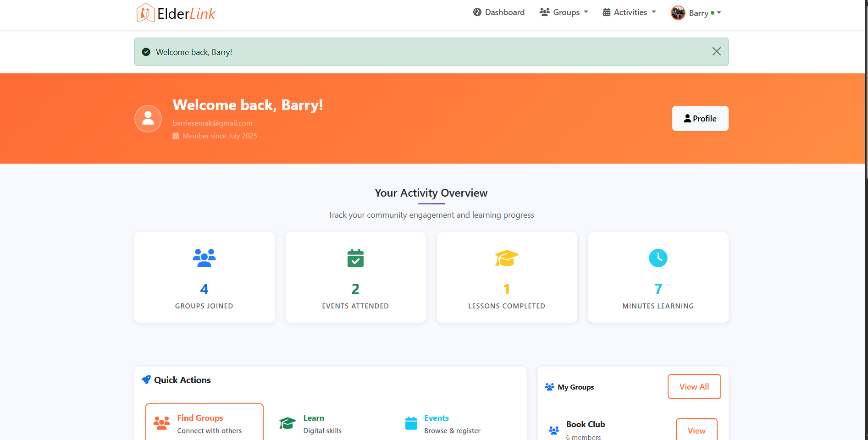
Task: Click the Book Club group members icon
Action: tap(553, 430)
